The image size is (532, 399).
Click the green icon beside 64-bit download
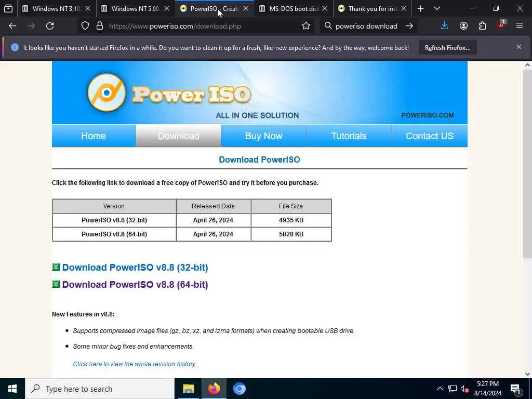pos(56,284)
